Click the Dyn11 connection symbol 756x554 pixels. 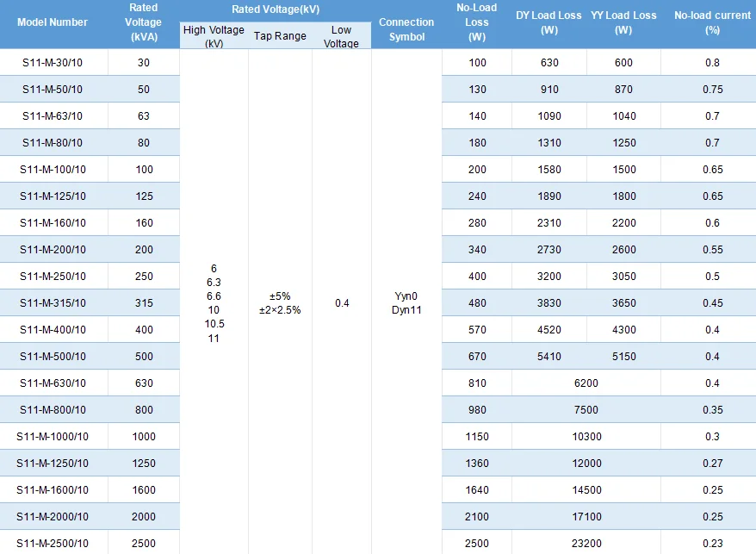pyautogui.click(x=406, y=310)
